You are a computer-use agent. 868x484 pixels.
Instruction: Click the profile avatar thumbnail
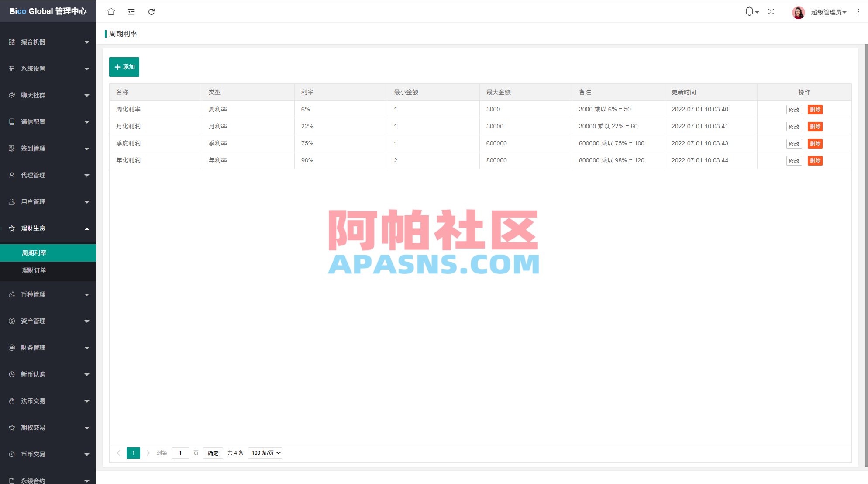click(798, 12)
